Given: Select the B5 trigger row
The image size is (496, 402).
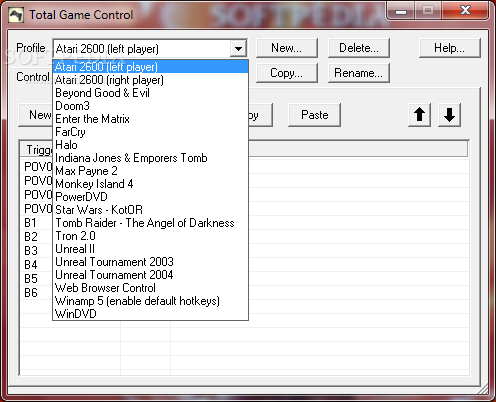Looking at the screenshot, I should click(36, 279).
